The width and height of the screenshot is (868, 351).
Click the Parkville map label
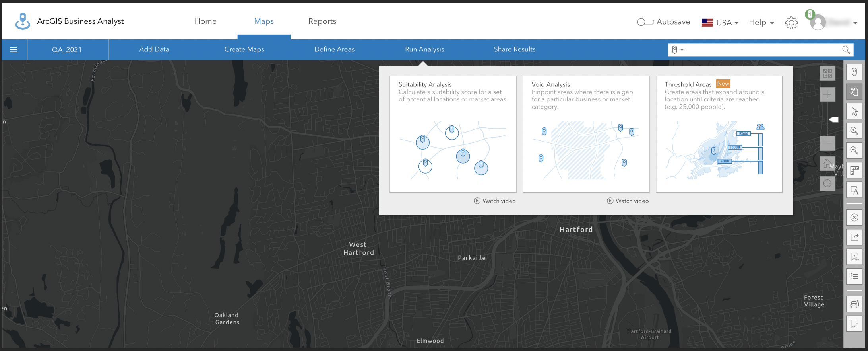pos(472,258)
